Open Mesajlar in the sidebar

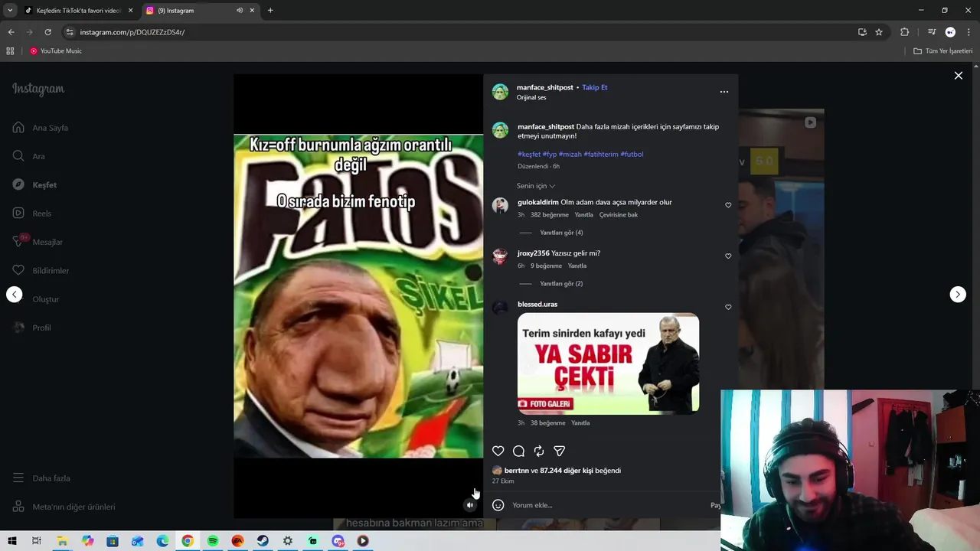[x=38, y=242]
